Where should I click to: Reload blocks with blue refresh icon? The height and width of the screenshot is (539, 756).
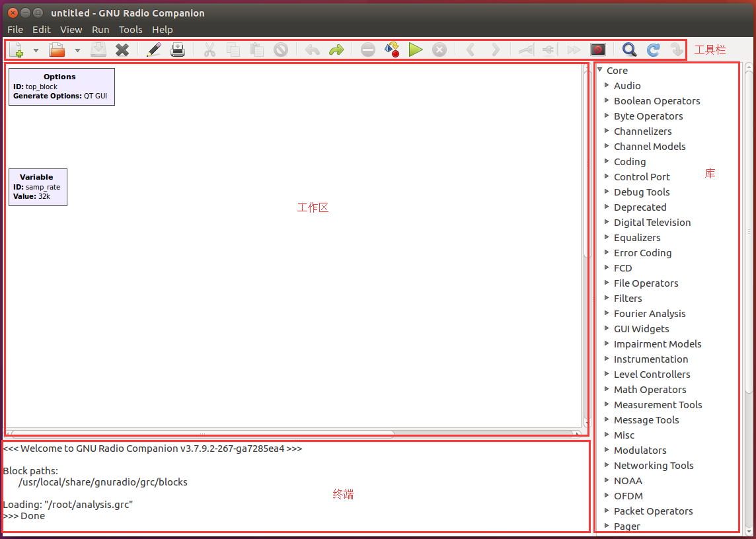point(654,50)
